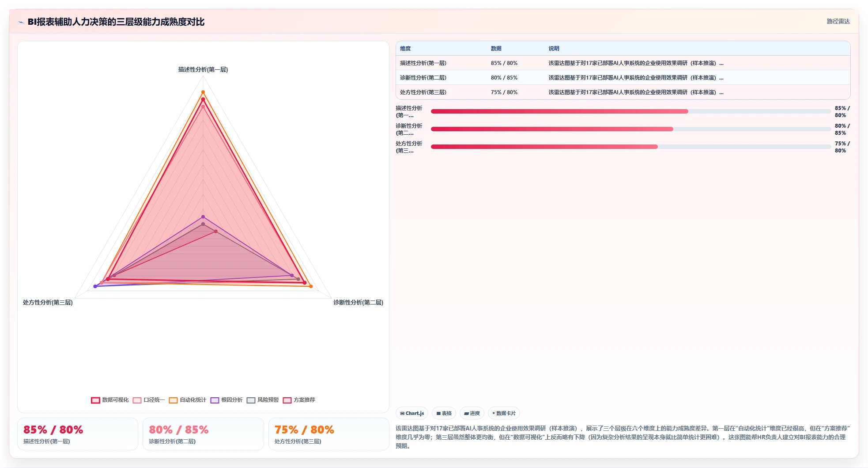
Task: Click the 路径雷达 label in header
Action: [x=838, y=21]
